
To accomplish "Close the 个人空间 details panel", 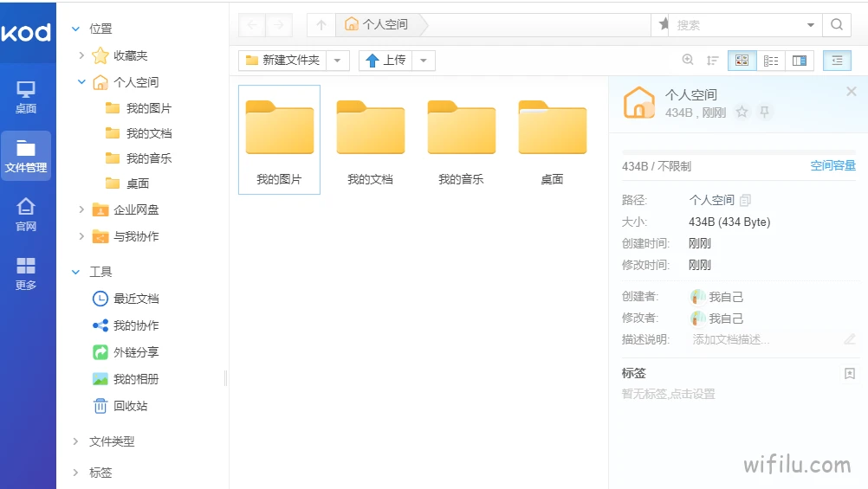I will (x=852, y=91).
